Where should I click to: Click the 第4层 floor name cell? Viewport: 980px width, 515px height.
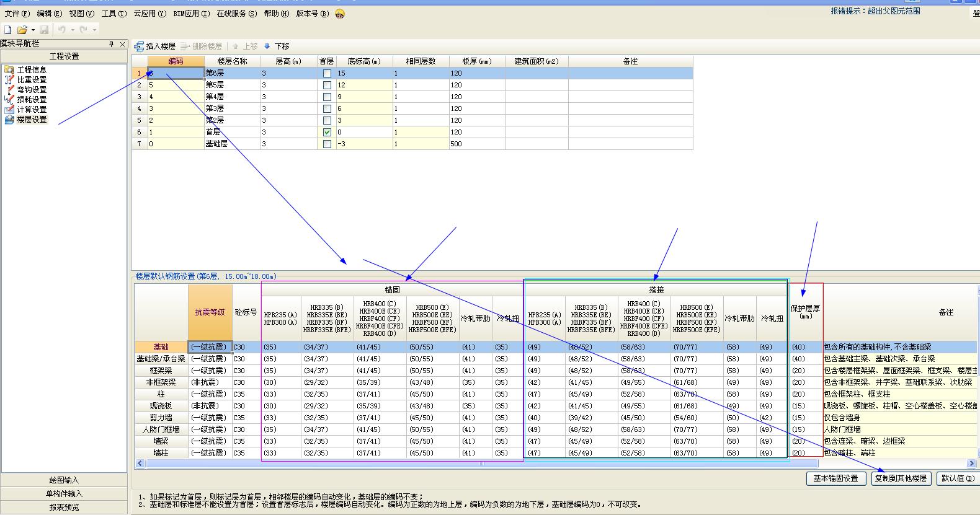[x=233, y=97]
